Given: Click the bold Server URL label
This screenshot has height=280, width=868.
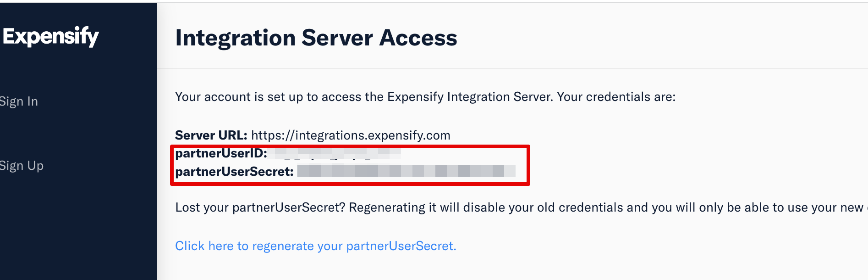Looking at the screenshot, I should click(211, 135).
